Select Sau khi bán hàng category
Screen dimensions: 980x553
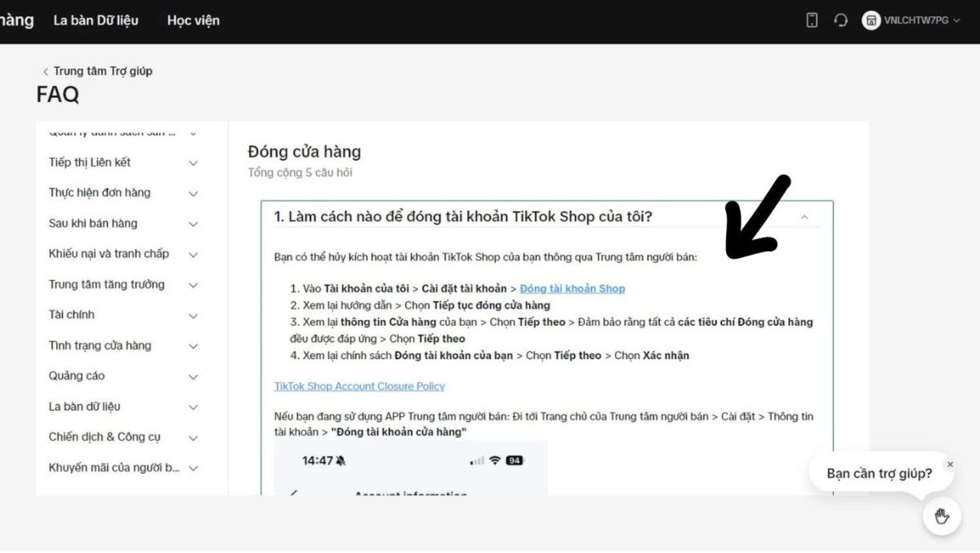point(93,223)
